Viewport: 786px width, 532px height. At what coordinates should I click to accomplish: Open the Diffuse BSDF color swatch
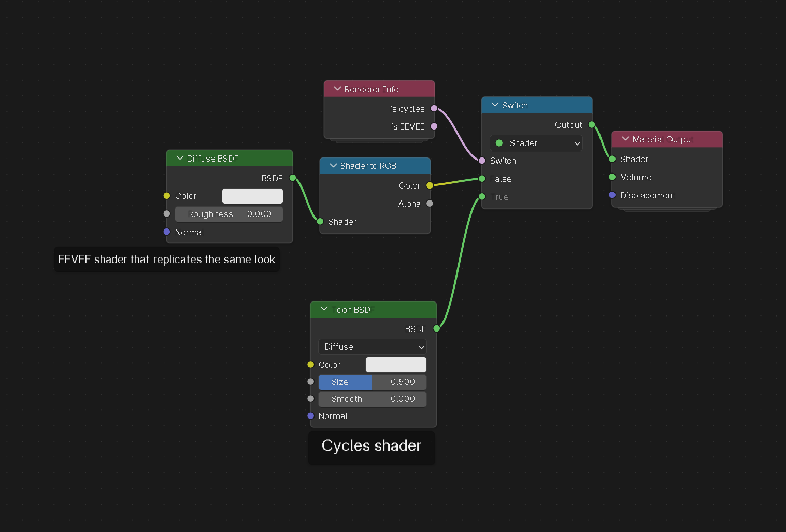click(252, 196)
